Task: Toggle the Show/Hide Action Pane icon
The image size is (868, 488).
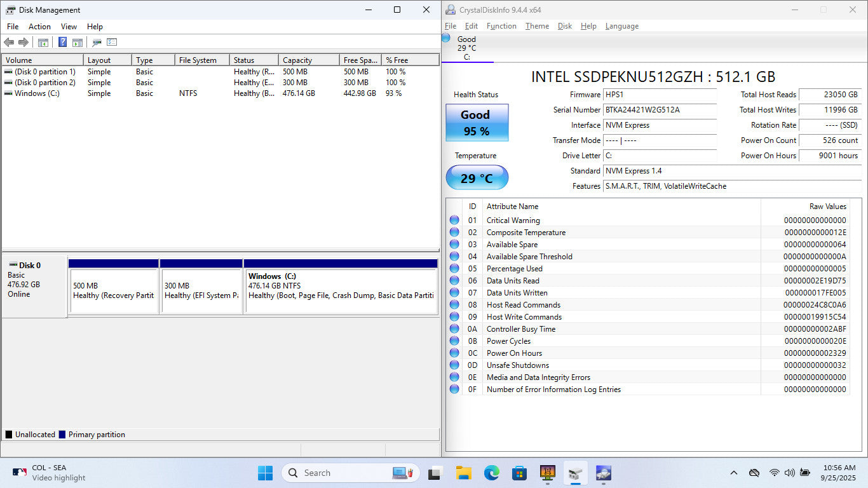Action: click(78, 43)
